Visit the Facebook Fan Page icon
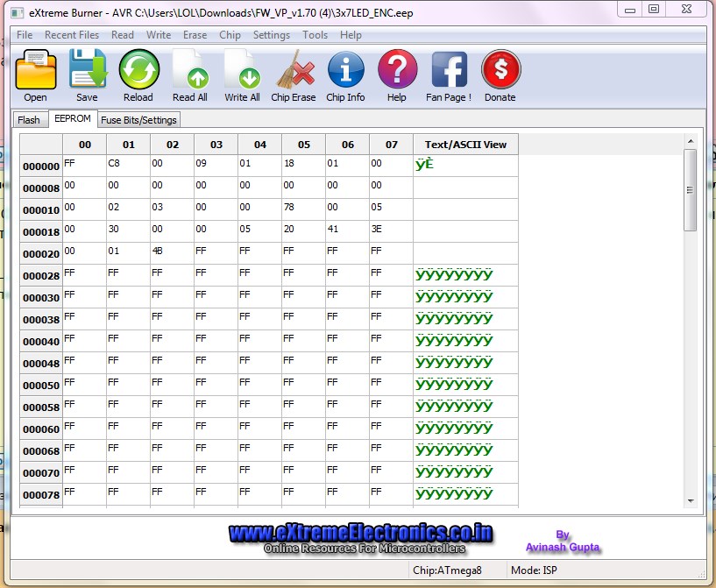This screenshot has width=716, height=588. pyautogui.click(x=449, y=70)
